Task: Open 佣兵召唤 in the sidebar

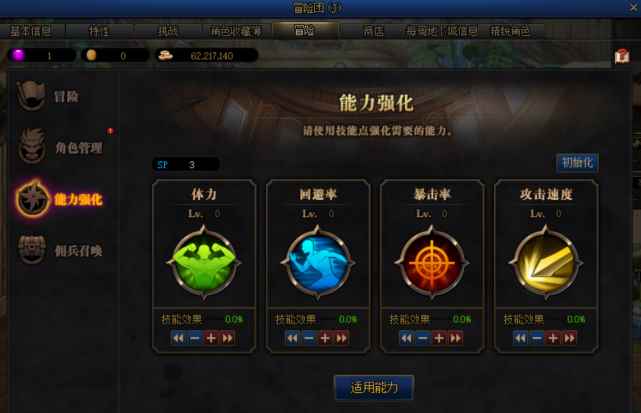Action: coord(60,250)
